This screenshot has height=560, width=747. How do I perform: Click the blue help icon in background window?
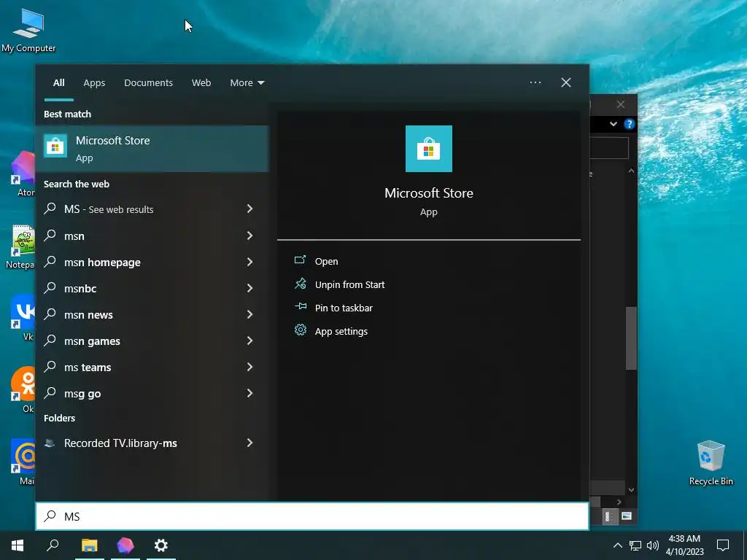click(x=630, y=124)
